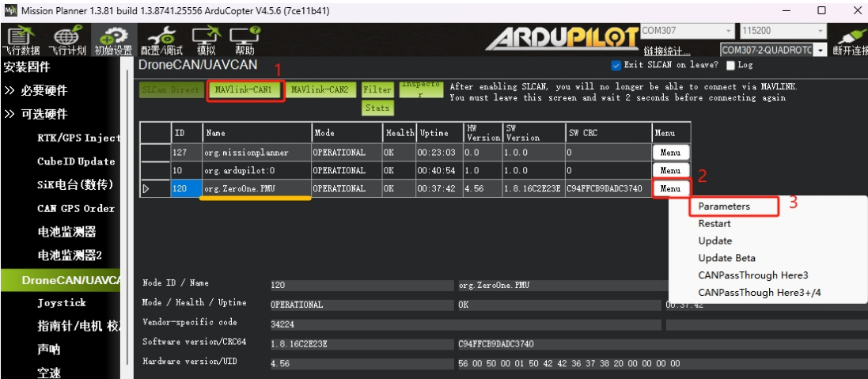The width and height of the screenshot is (868, 379).
Task: Open the 初始设置 initial setup icon
Action: coord(113,40)
